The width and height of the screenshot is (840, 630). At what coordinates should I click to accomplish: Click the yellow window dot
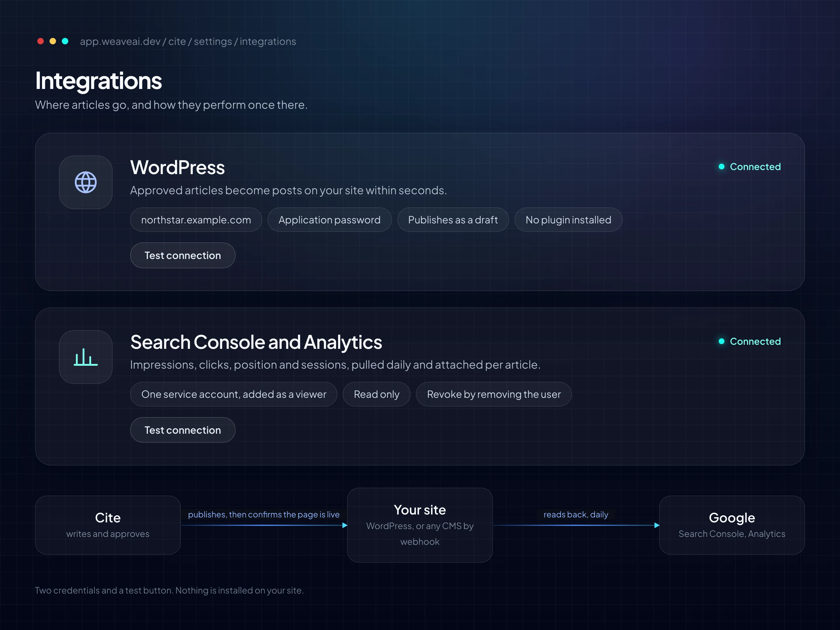point(53,41)
